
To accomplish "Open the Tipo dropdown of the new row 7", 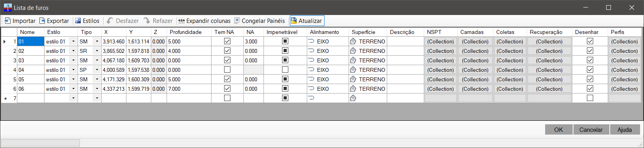I will click(x=97, y=98).
